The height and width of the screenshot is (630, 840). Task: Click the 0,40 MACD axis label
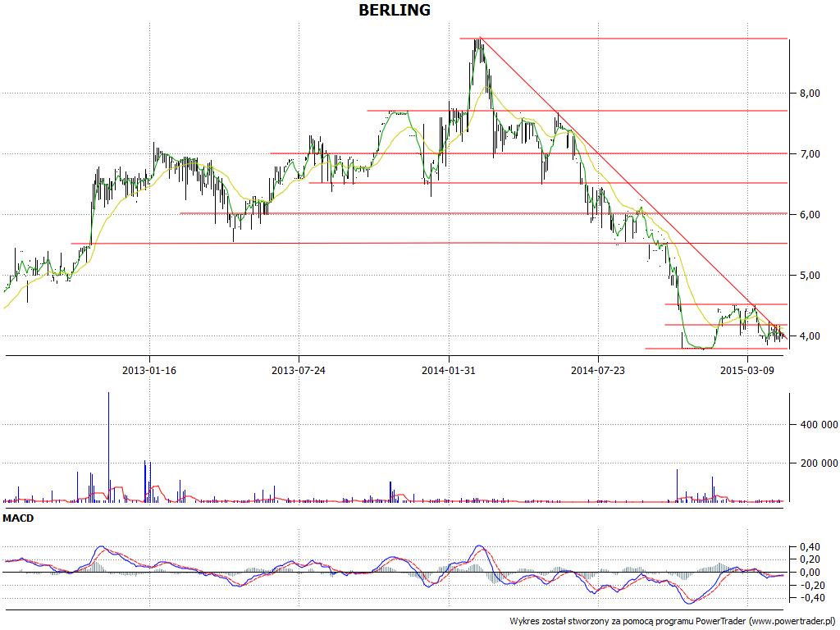tap(810, 547)
